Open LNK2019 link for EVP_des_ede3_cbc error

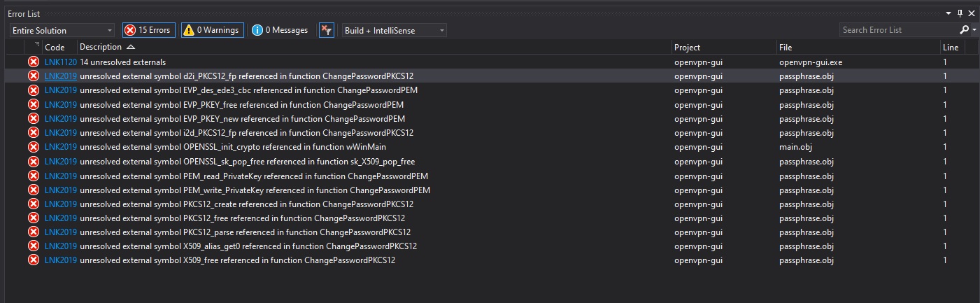(61, 90)
